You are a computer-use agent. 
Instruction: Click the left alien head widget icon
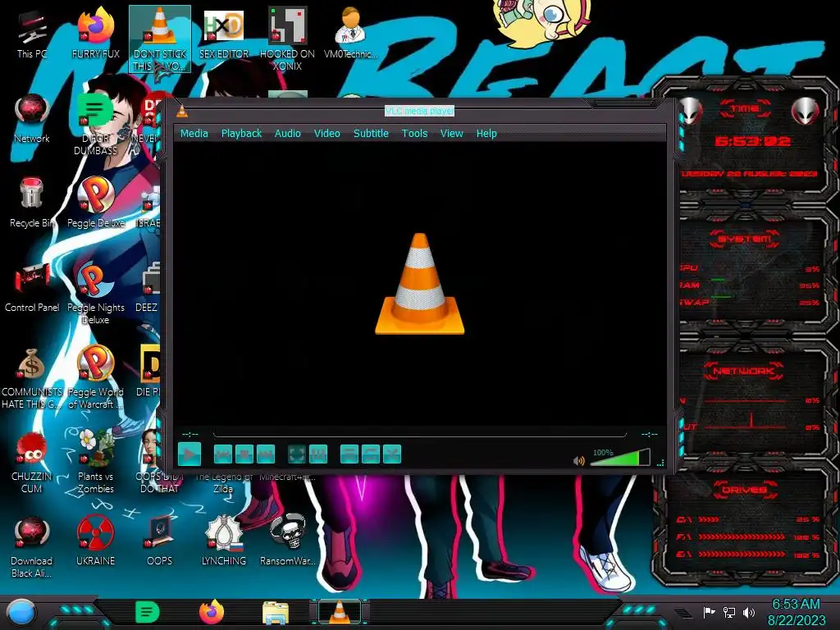click(x=691, y=111)
